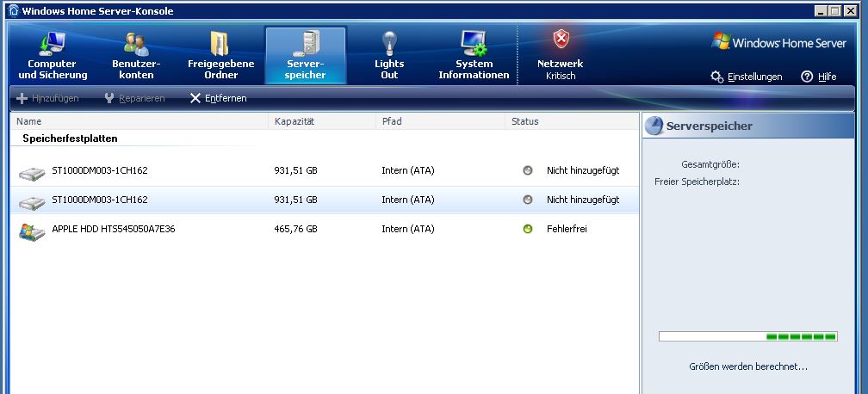Click the Speicherfestplatten group header
The width and height of the screenshot is (868, 394).
pyautogui.click(x=70, y=139)
